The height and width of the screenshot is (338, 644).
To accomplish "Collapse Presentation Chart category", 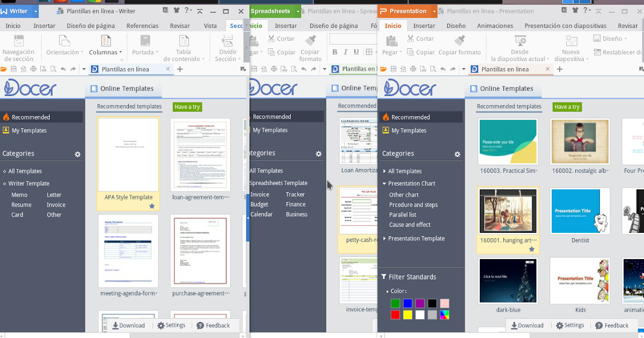I will click(x=384, y=183).
